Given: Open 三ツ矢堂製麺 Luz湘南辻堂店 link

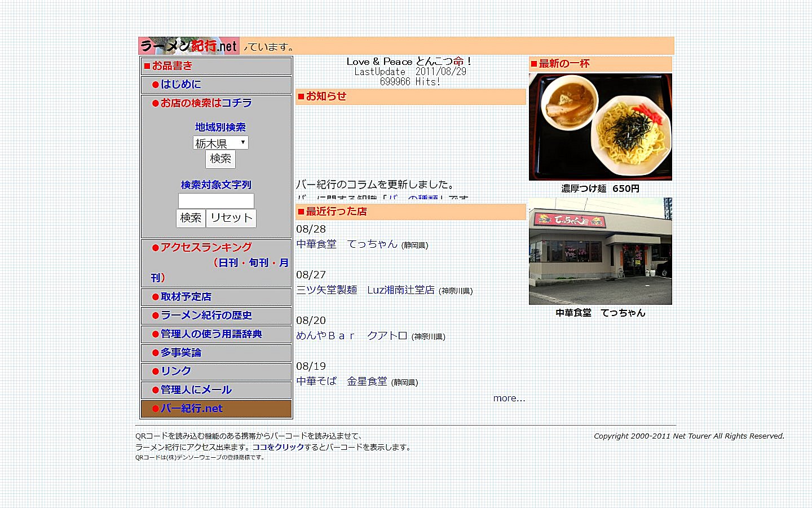Looking at the screenshot, I should point(365,290).
